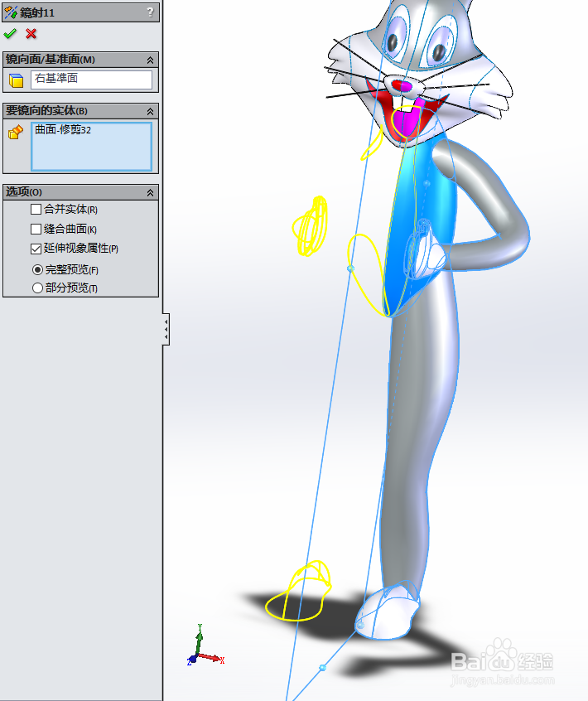
Task: Open help for 镜射11 panel
Action: pyautogui.click(x=150, y=12)
